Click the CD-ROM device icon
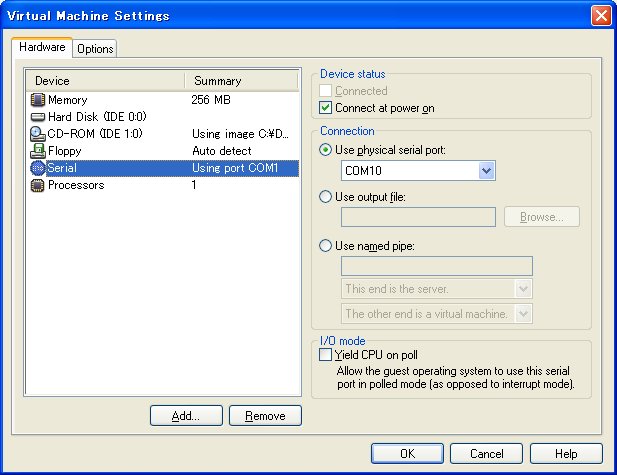This screenshot has width=617, height=475. pos(38,134)
